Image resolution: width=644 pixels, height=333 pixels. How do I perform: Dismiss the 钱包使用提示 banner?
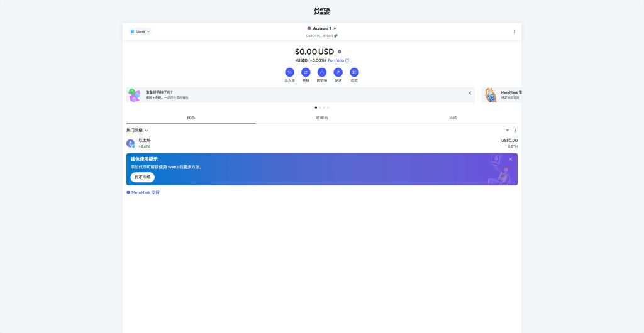[x=511, y=159]
